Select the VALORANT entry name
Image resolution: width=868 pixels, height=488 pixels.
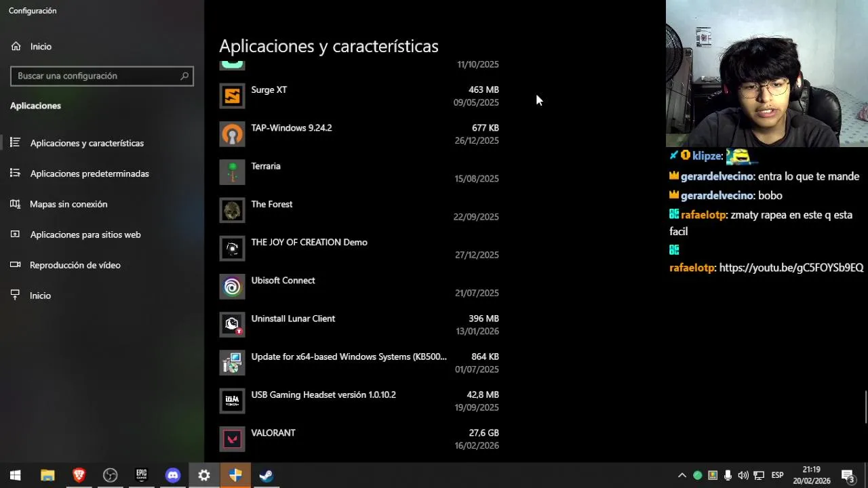(273, 433)
